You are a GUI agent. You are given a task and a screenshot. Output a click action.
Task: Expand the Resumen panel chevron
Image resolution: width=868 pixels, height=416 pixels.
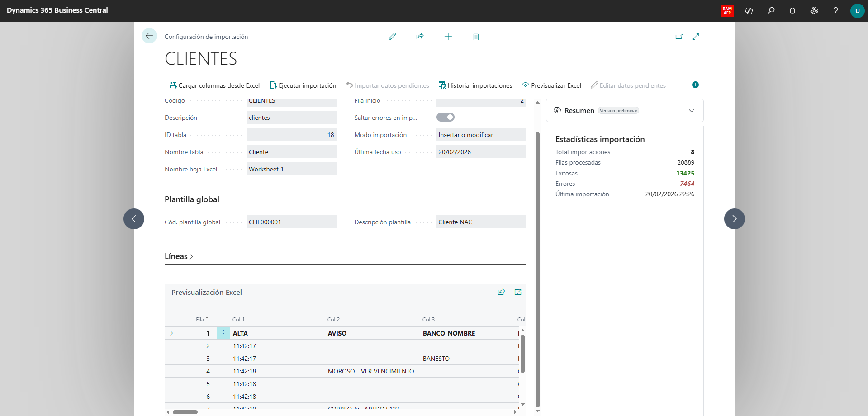[691, 111]
